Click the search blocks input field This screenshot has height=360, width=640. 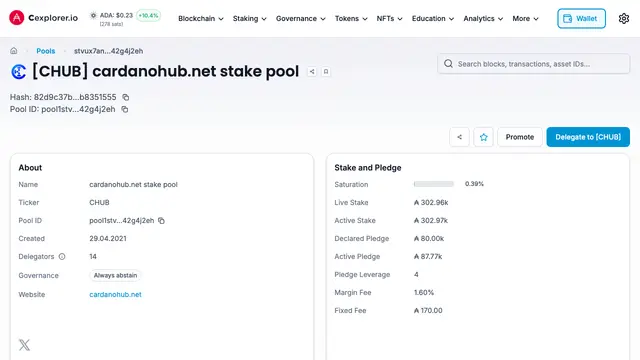point(533,64)
